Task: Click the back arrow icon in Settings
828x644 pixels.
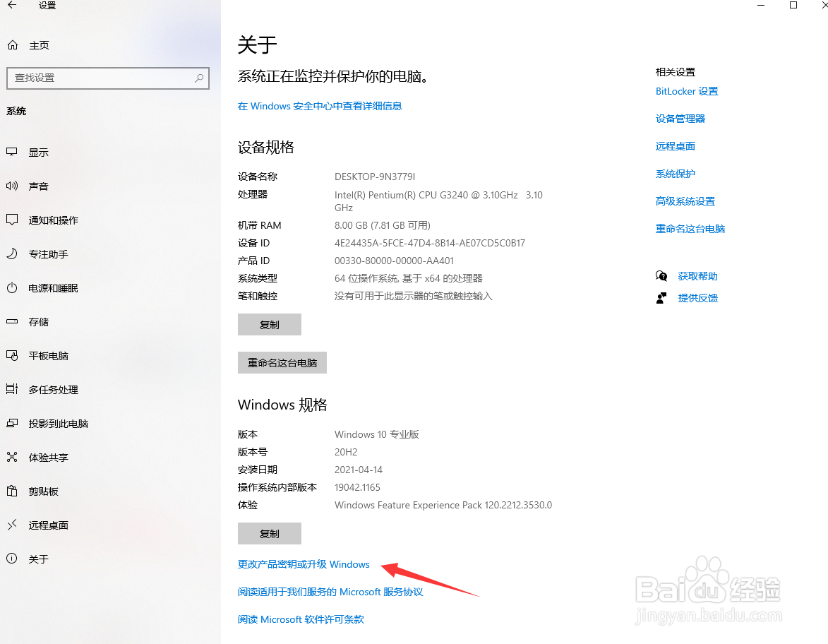Action: (x=12, y=5)
